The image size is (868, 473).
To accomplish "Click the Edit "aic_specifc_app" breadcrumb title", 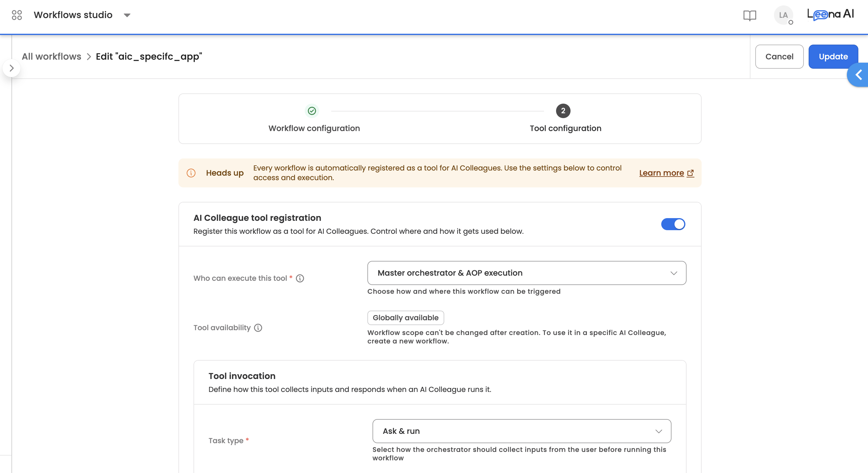I will pyautogui.click(x=149, y=56).
